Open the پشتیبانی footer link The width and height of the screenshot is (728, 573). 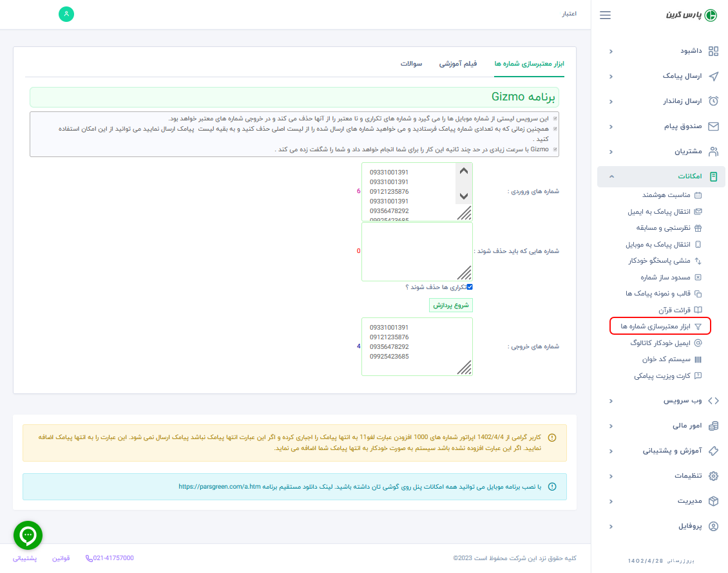tap(24, 558)
